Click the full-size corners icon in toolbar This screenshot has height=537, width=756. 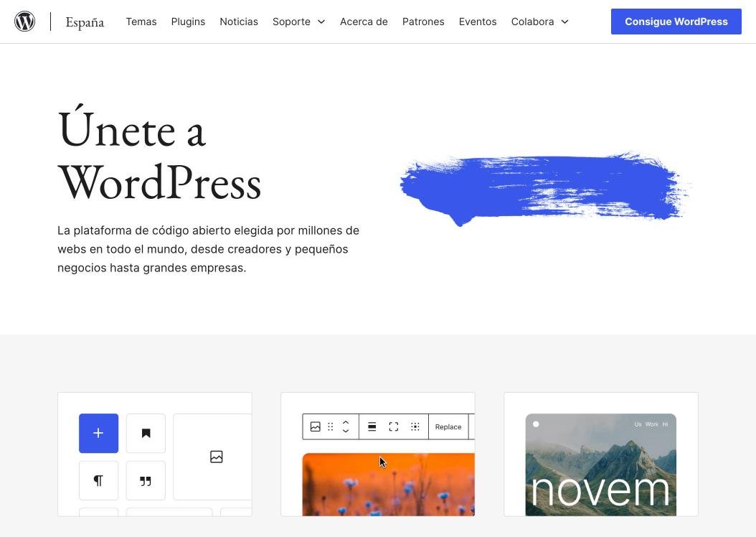click(x=394, y=426)
